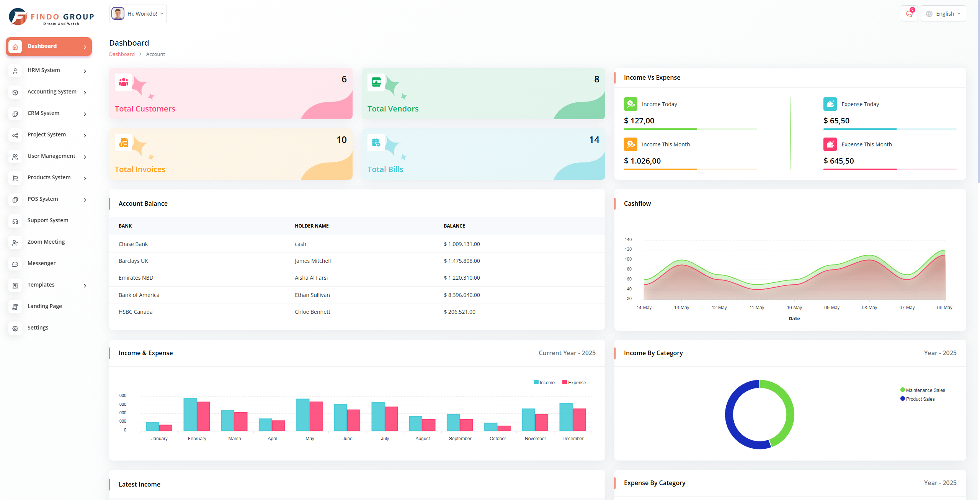The image size is (980, 500).
Task: Toggle Maintenance Sales legend entry
Action: tap(923, 390)
